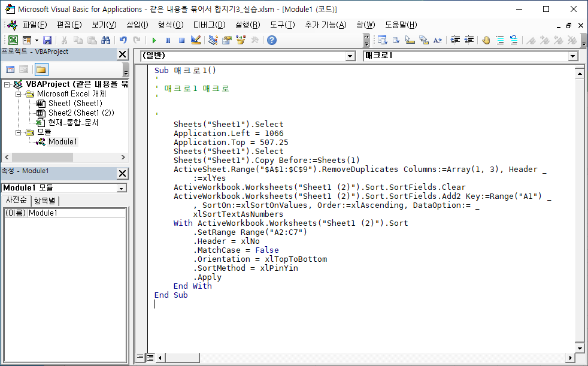Screen dimensions: 588x366
Task: Open the 매크로1 procedure dropdown
Action: pos(572,56)
